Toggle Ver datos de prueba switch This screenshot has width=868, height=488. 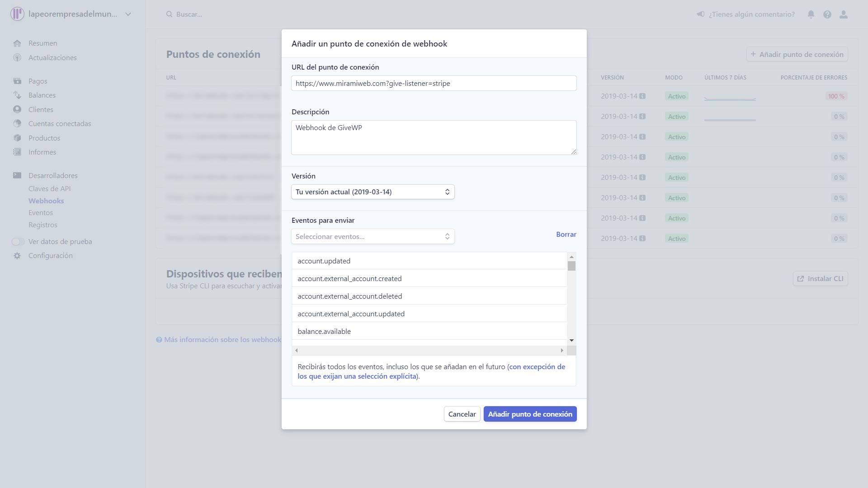(18, 242)
